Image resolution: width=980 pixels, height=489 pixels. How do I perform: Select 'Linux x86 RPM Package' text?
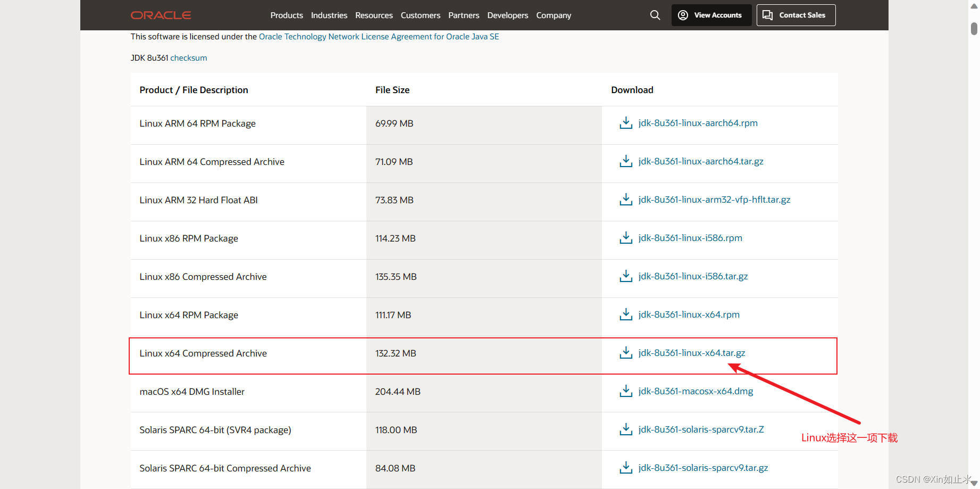[189, 238]
